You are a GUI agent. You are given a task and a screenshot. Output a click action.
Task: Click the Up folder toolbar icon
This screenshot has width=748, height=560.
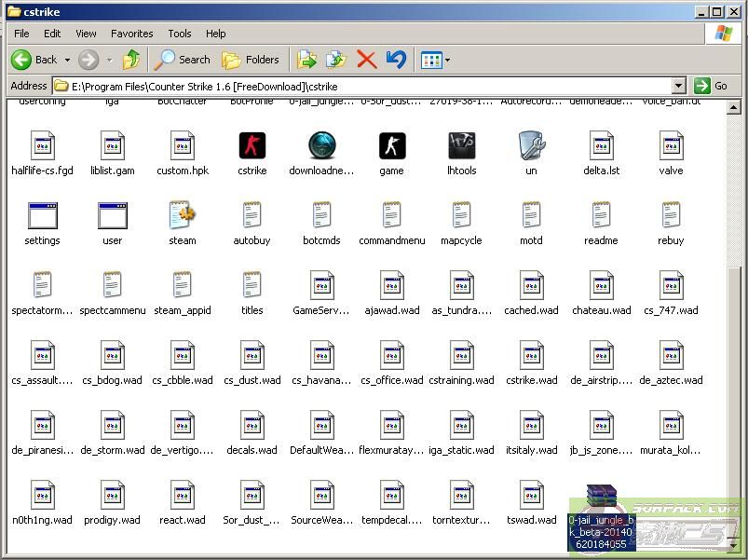131,60
